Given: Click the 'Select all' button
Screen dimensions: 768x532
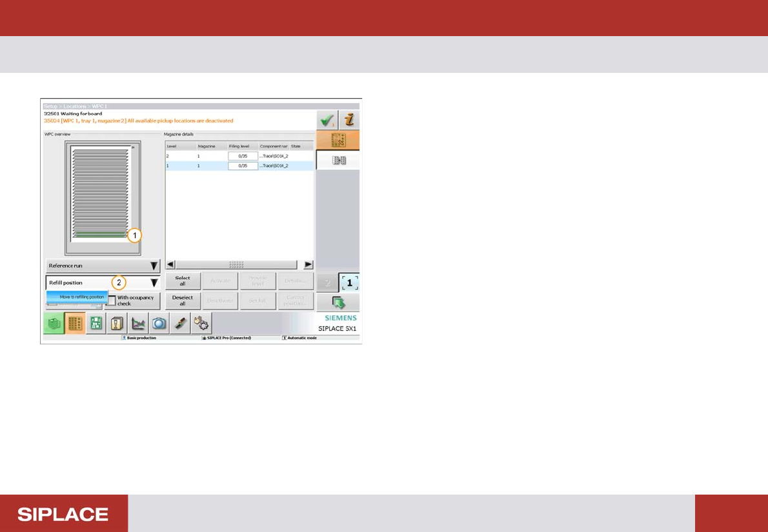Looking at the screenshot, I should pos(183,281).
